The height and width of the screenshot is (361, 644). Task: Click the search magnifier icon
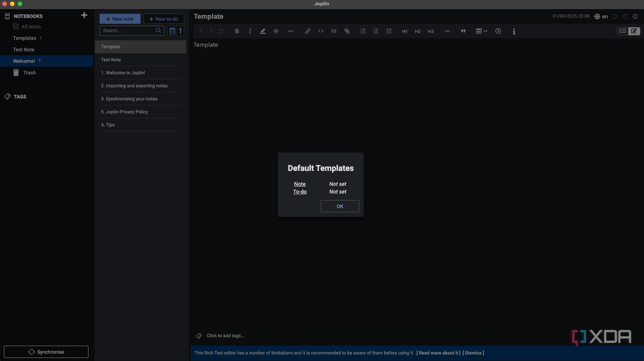coord(159,31)
